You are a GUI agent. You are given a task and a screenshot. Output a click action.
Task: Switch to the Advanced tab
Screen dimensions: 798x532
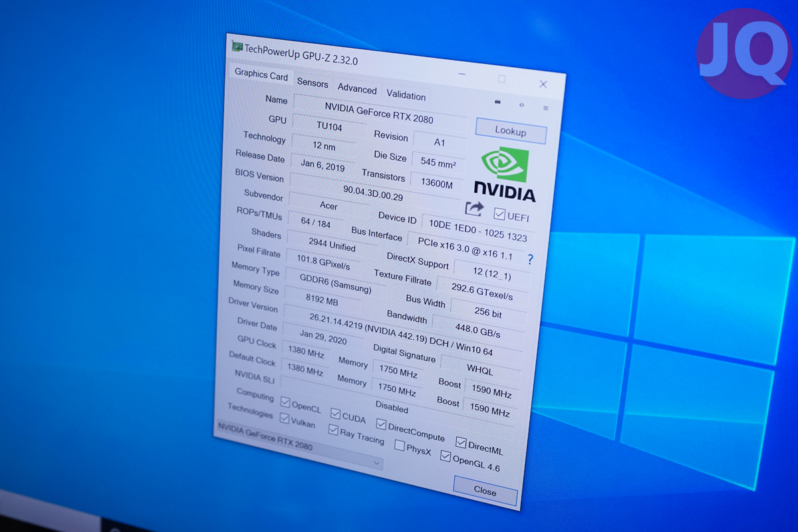[357, 89]
